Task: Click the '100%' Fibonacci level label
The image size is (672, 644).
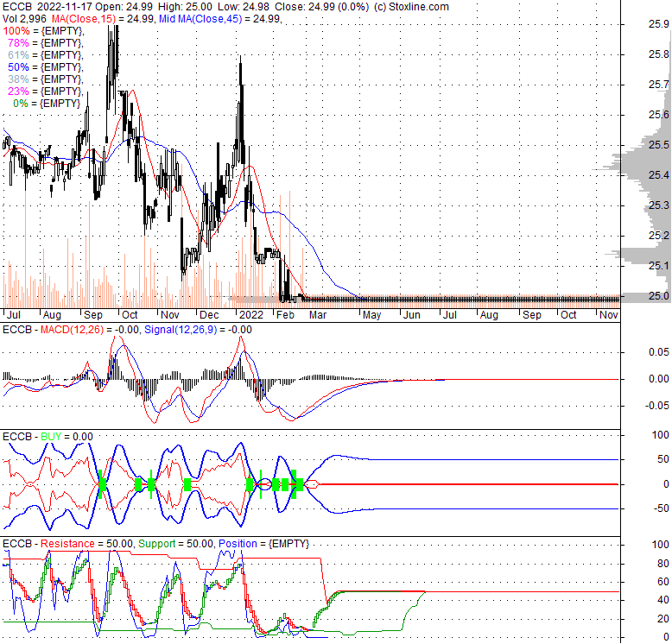Action: (x=16, y=31)
